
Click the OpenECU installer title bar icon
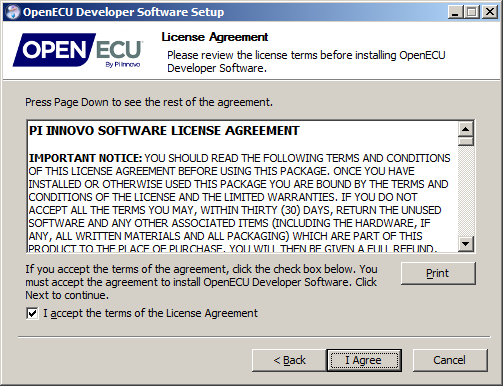click(x=13, y=12)
